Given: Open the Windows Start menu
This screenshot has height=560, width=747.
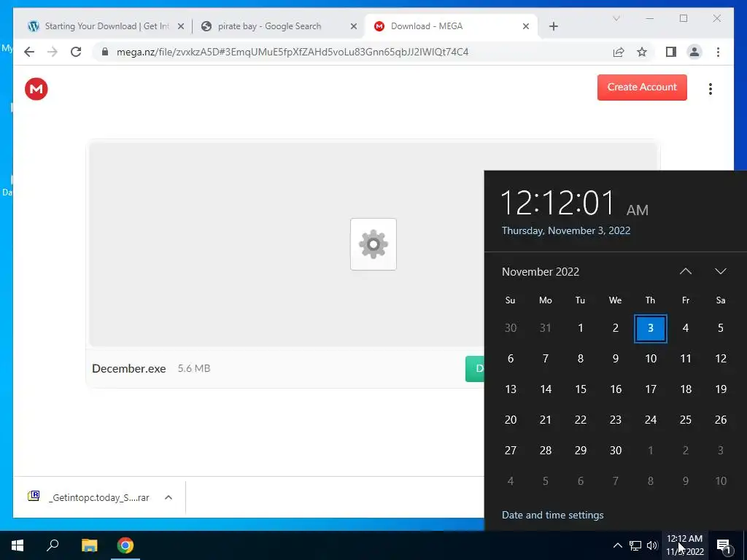Looking at the screenshot, I should [x=18, y=545].
